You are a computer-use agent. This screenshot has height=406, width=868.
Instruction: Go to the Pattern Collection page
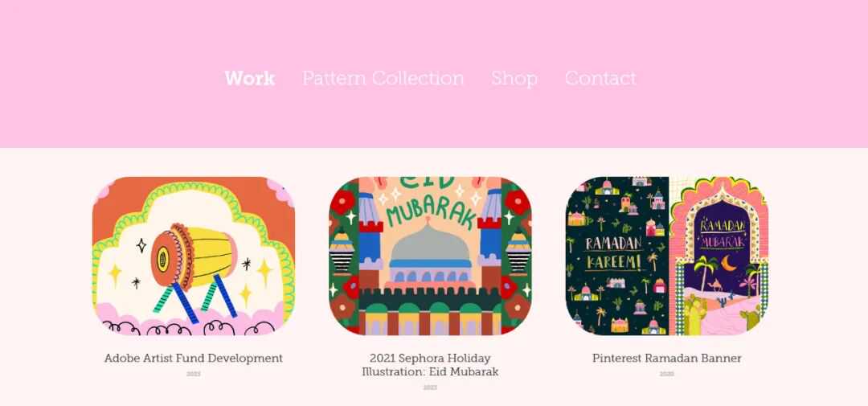(x=383, y=78)
